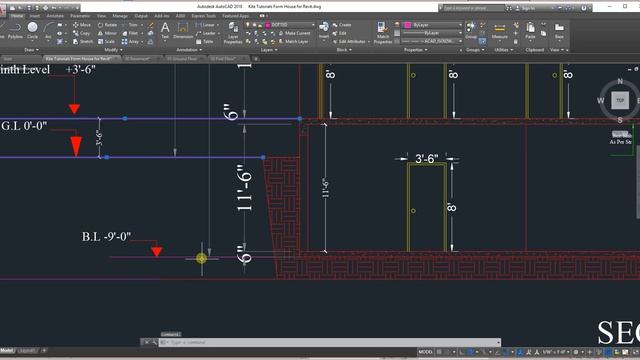Expand the Layers panel
Viewport: 640px width, 360px height.
pyautogui.click(x=269, y=50)
